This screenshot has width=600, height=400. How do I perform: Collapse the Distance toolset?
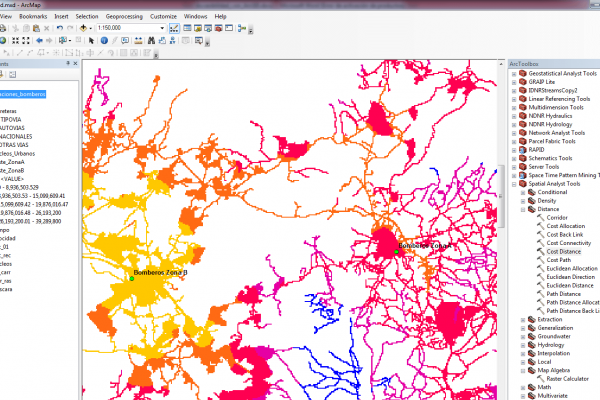pyautogui.click(x=523, y=209)
